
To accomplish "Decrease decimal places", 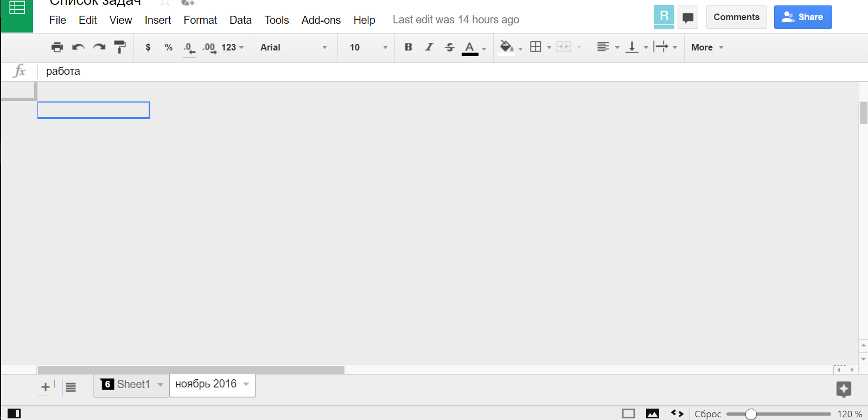I will [189, 48].
